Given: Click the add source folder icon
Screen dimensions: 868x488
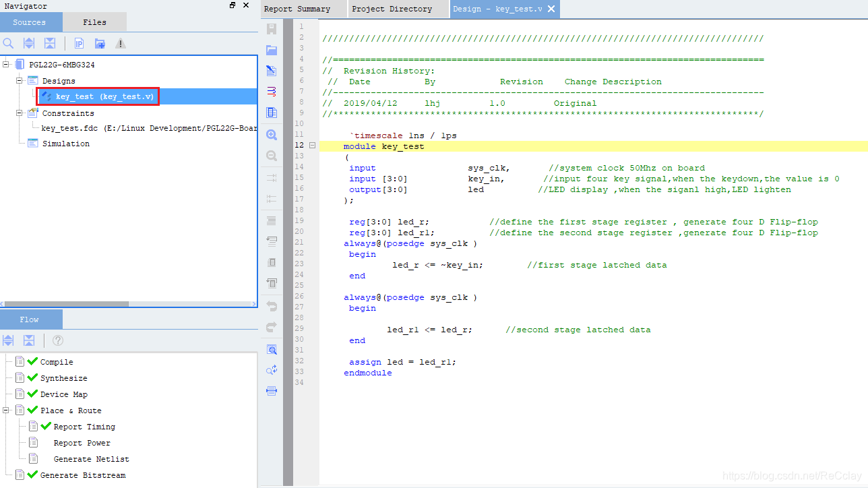Looking at the screenshot, I should click(100, 43).
